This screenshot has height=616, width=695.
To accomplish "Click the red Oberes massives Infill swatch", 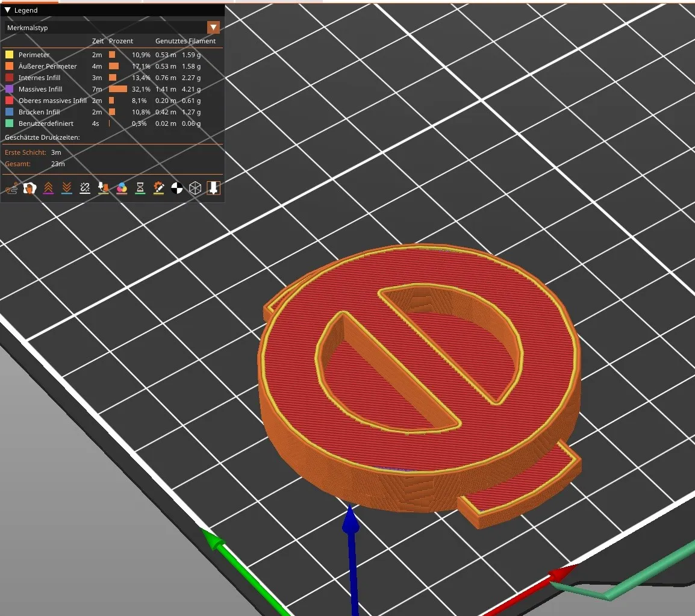I will [x=9, y=101].
